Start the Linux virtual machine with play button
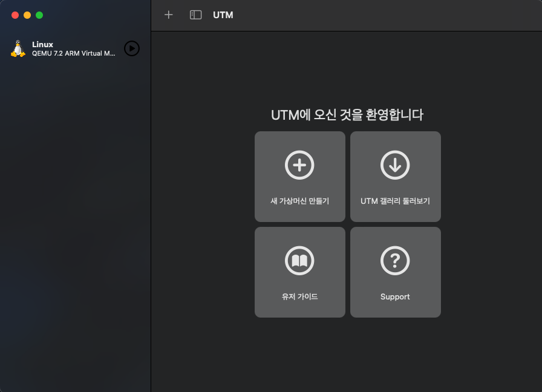Screen dimensions: 542x392 pos(132,48)
